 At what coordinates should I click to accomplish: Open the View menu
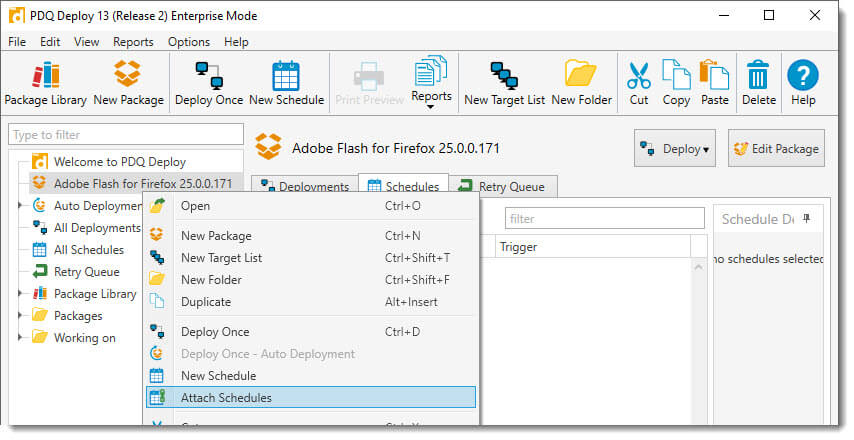click(x=87, y=42)
